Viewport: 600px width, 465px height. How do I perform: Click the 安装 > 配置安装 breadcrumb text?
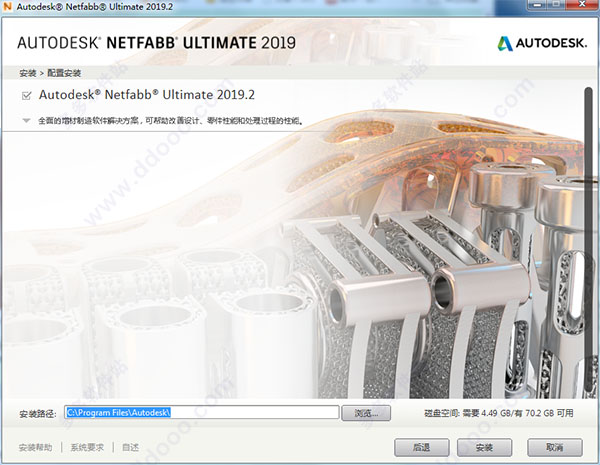click(x=50, y=73)
